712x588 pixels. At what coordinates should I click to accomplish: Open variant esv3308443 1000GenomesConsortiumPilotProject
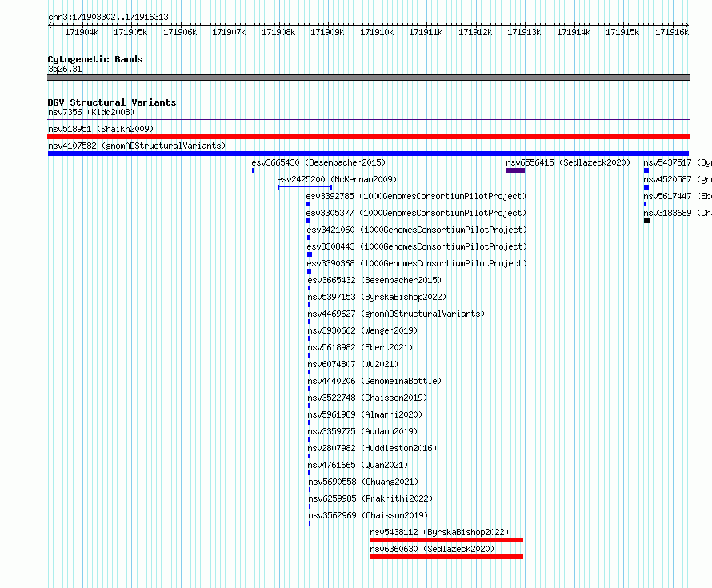pos(417,246)
